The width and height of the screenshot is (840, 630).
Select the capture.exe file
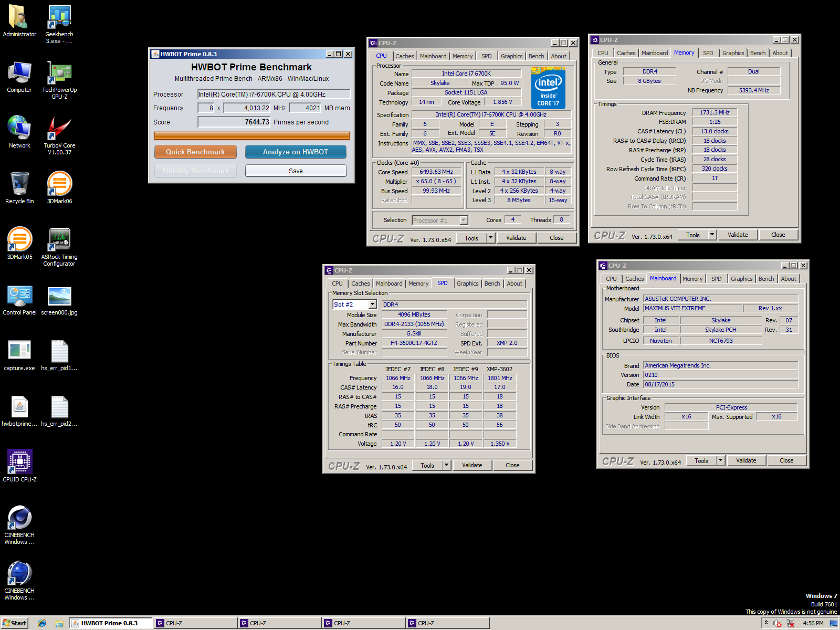[19, 355]
